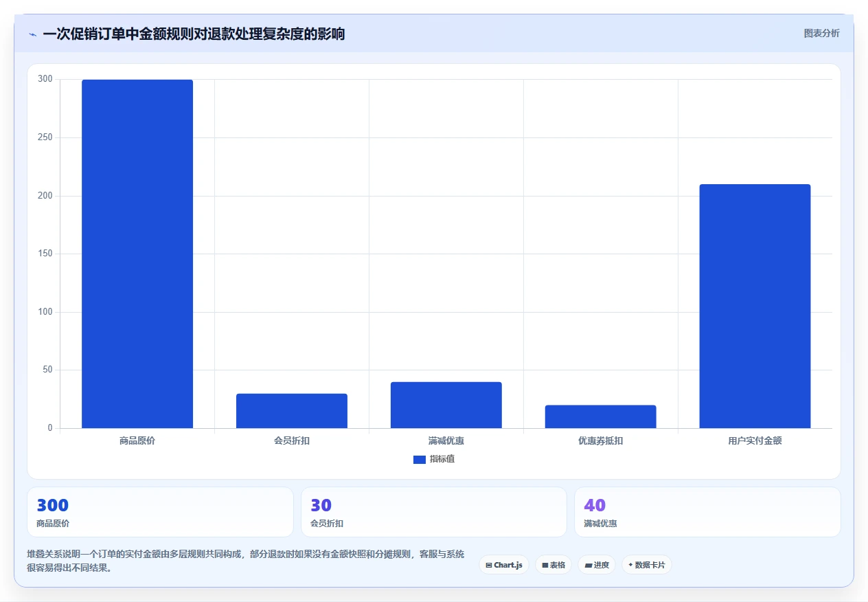Click the chart title heading text
Screen dimensions: 868x602
click(x=194, y=34)
